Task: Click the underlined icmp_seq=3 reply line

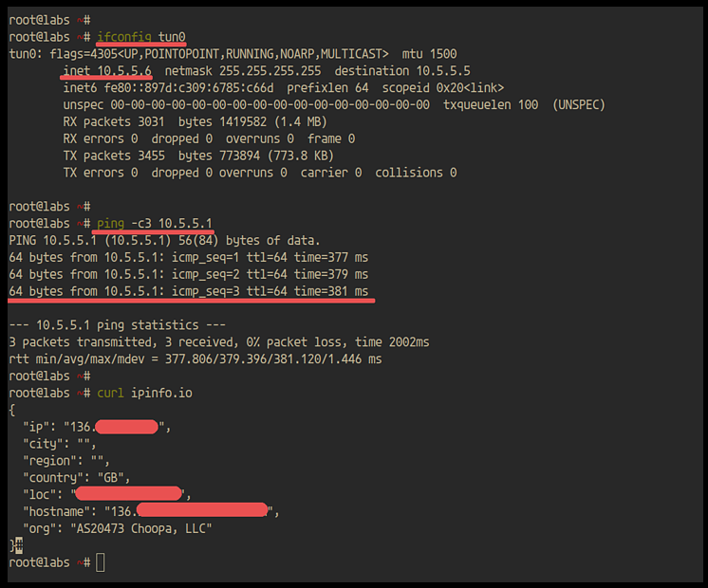Action: 188,291
